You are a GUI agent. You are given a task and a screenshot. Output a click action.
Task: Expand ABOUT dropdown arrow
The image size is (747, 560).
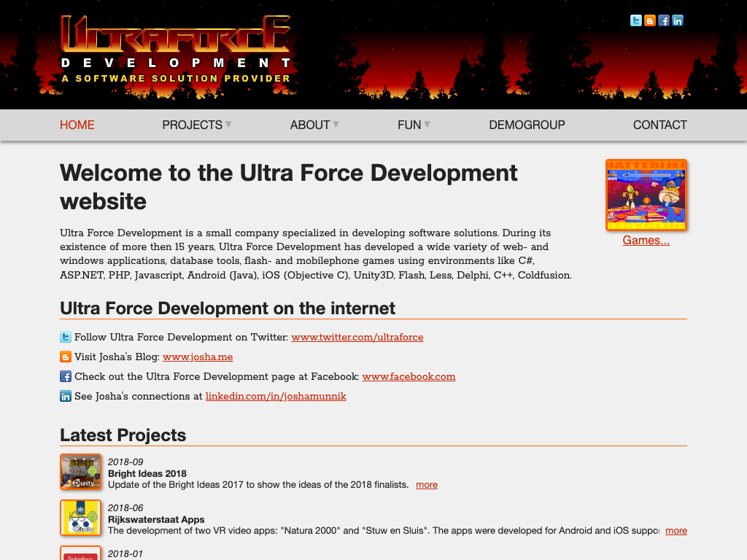[336, 124]
